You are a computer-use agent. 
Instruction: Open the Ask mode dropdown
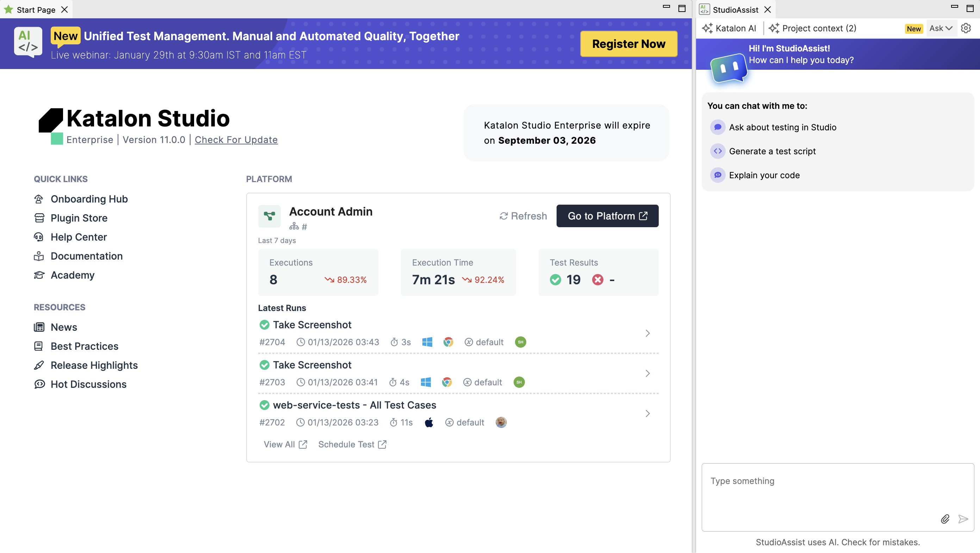[x=941, y=28]
